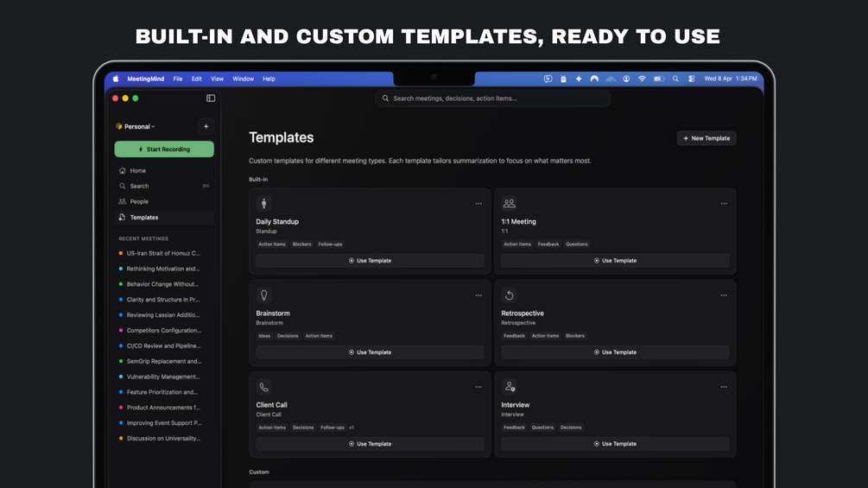868x488 pixels.
Task: Open Brainstorm more options menu
Action: (478, 295)
